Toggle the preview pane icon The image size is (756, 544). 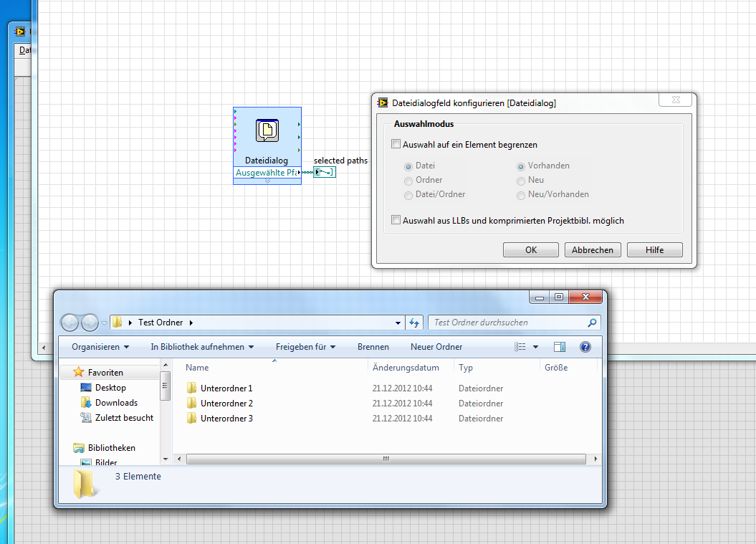point(560,347)
